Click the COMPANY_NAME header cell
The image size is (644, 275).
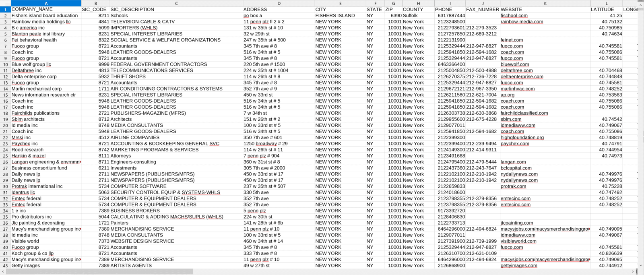(46, 9)
